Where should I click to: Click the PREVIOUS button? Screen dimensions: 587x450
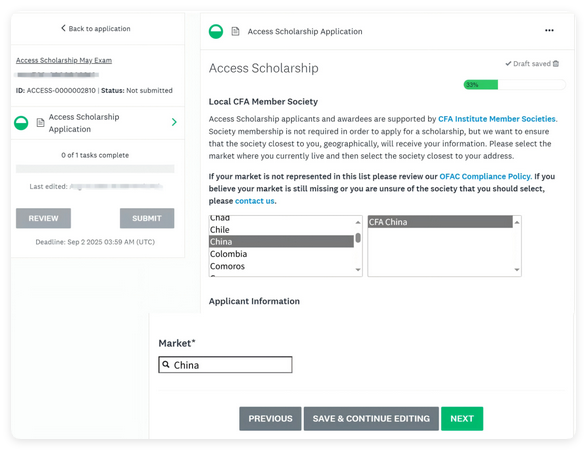click(x=270, y=419)
